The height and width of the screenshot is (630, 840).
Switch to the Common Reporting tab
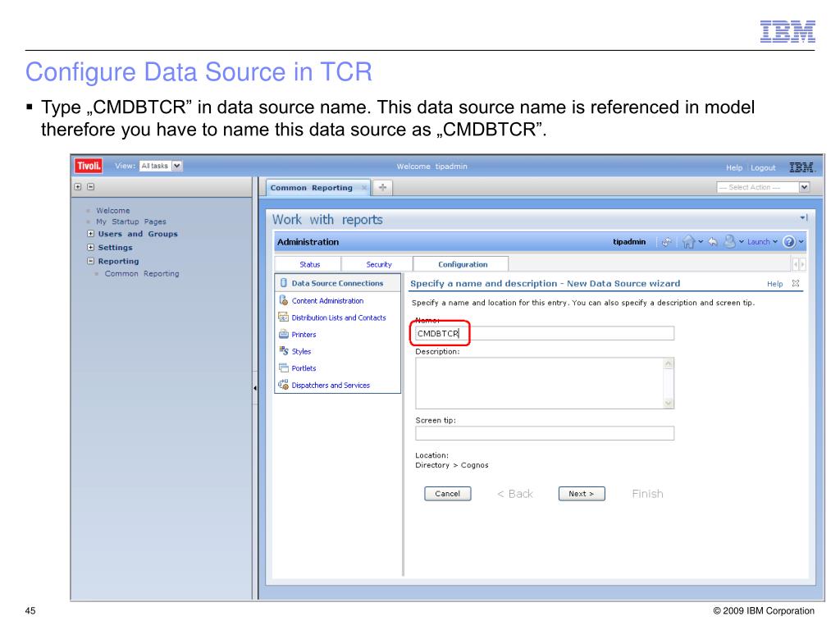311,188
